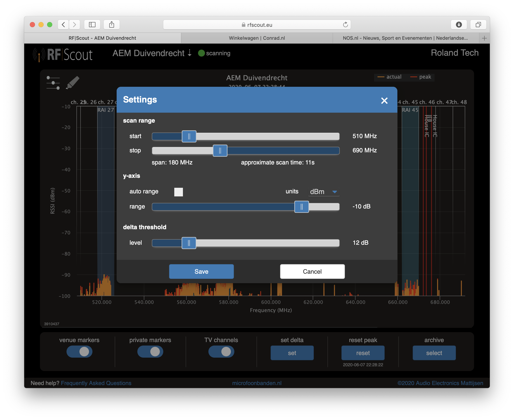Click the AEM Duivendrecht chart title
This screenshot has height=420, width=514.
[x=257, y=78]
